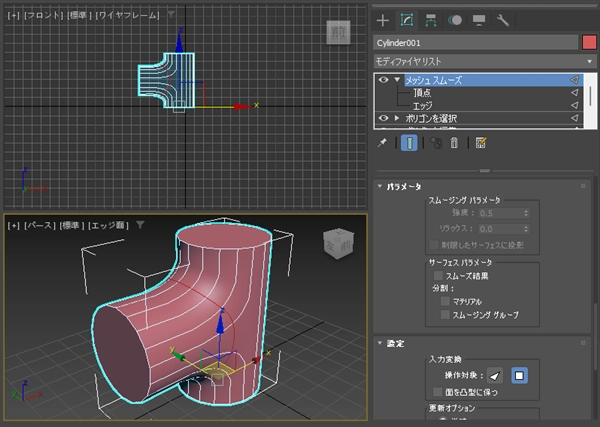This screenshot has width=600, height=427.
Task: Click the perspective viewport filter funnel icon
Action: coord(140,225)
